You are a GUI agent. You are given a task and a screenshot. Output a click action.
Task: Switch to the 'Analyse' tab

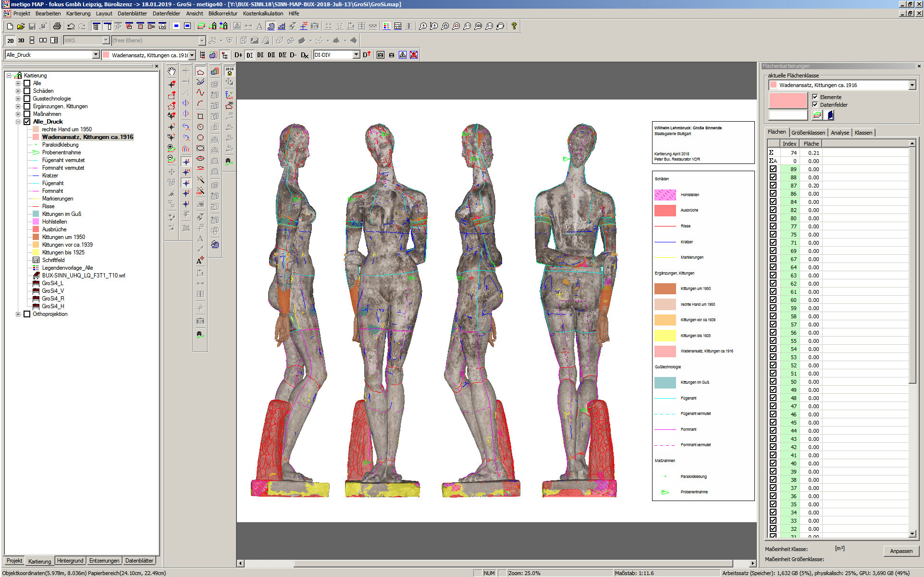click(839, 133)
